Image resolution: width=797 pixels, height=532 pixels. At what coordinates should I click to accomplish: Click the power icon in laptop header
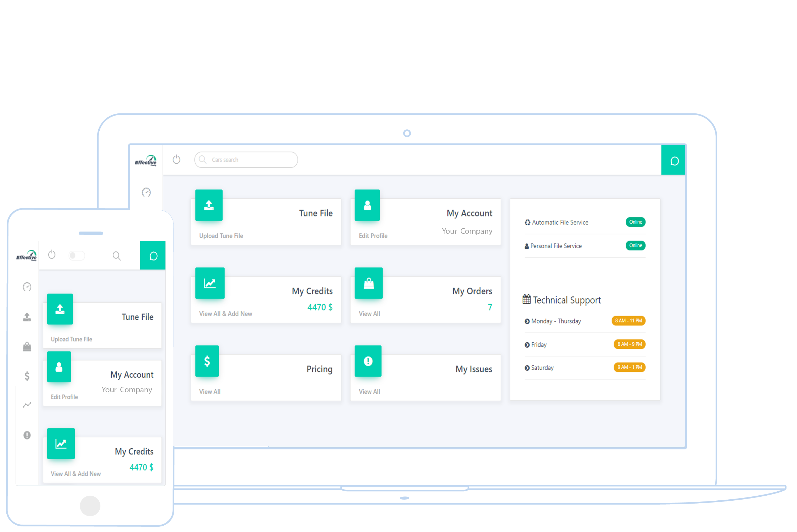point(176,159)
